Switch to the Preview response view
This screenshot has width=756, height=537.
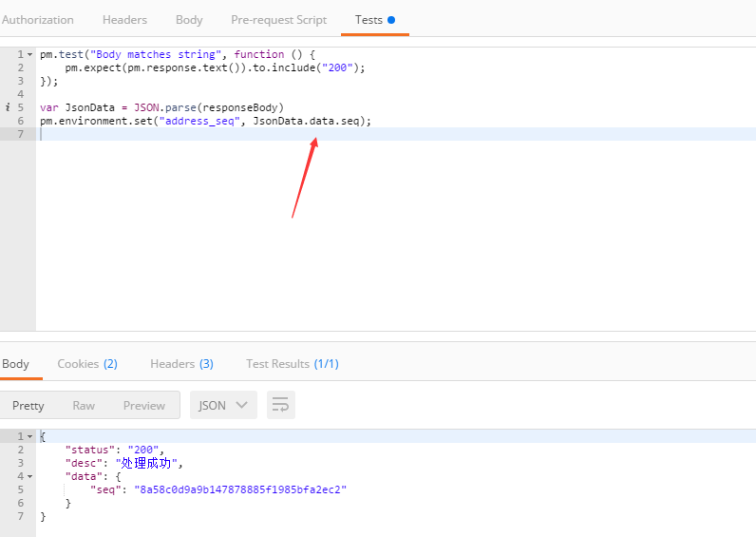point(144,405)
